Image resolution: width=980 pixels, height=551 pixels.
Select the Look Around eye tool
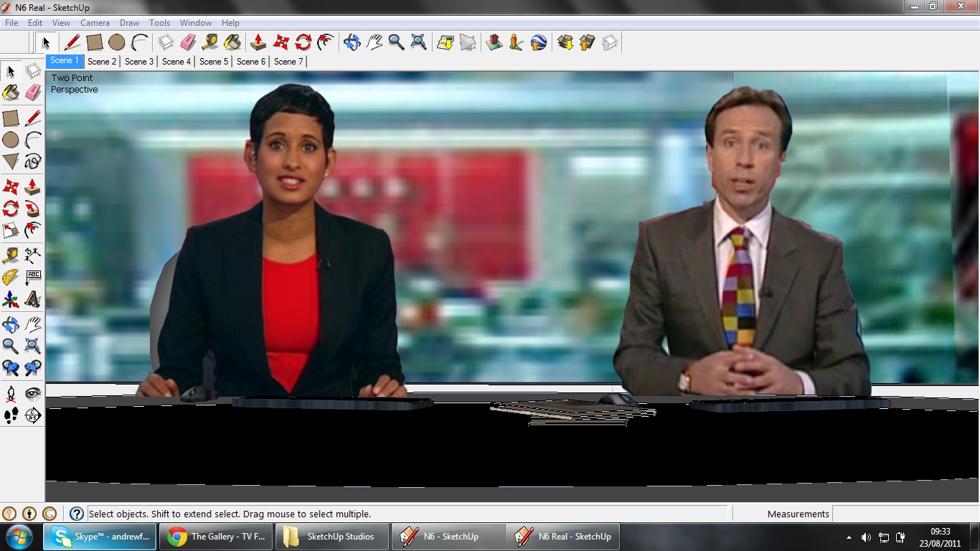coord(33,392)
